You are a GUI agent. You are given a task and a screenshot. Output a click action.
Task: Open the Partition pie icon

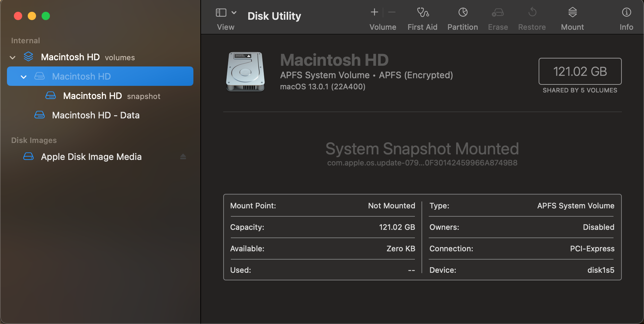(463, 12)
